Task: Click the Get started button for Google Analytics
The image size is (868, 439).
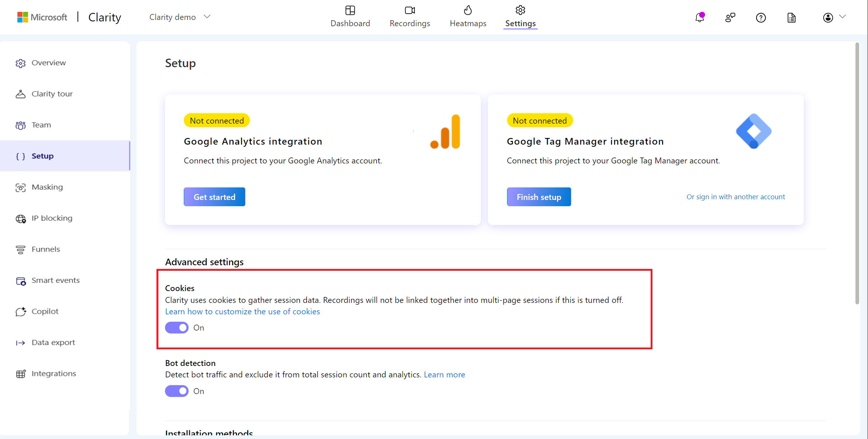Action: (x=214, y=197)
